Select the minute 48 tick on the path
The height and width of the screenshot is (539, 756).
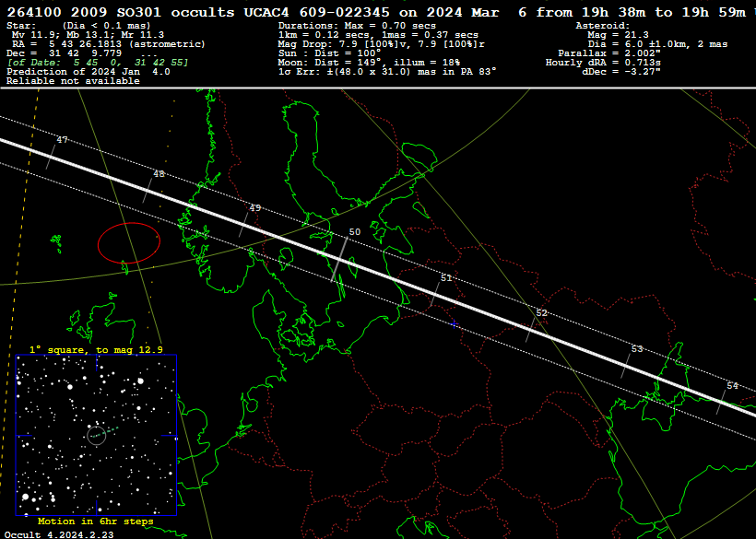pyautogui.click(x=148, y=191)
